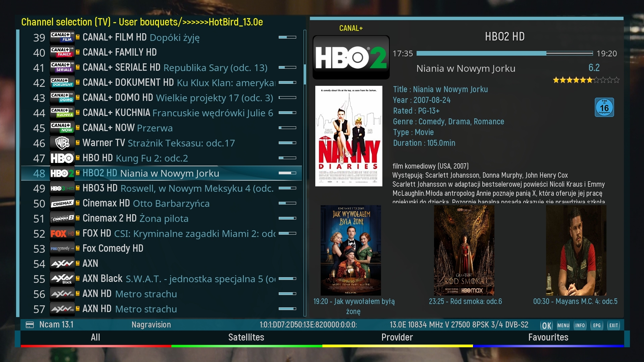This screenshot has height=362, width=644.
Task: Click the 00:30 - Mayans M.C. 4: odc.5 caption
Action: pos(575,301)
